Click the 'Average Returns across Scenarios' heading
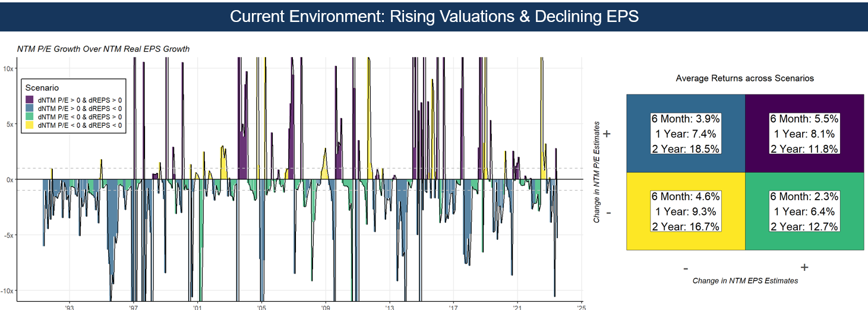The width and height of the screenshot is (868, 310). 744,78
